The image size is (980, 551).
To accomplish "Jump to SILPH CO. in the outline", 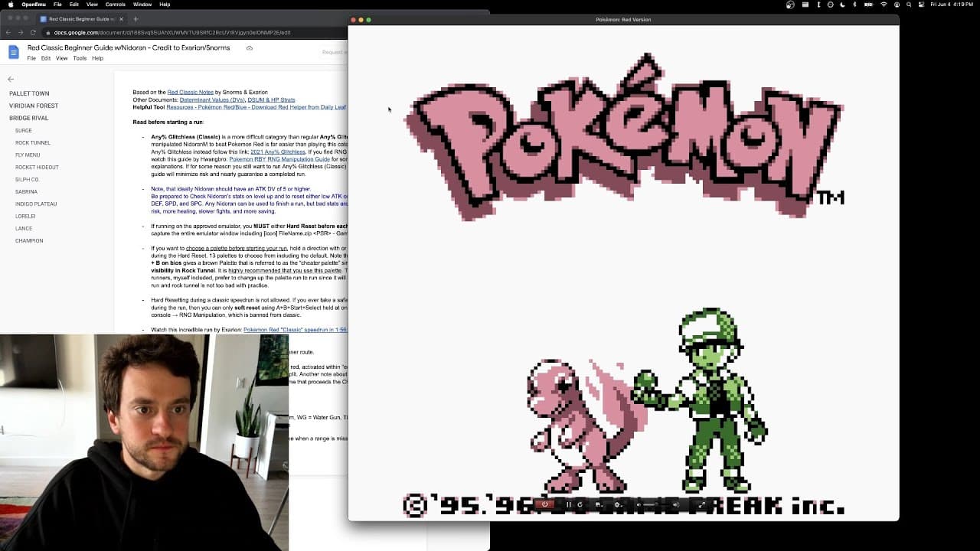I will click(28, 179).
